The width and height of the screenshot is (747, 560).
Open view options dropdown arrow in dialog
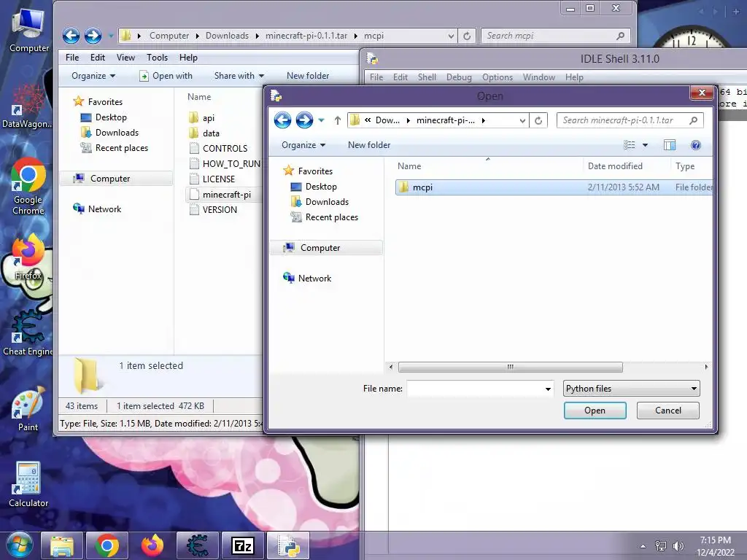pos(645,145)
